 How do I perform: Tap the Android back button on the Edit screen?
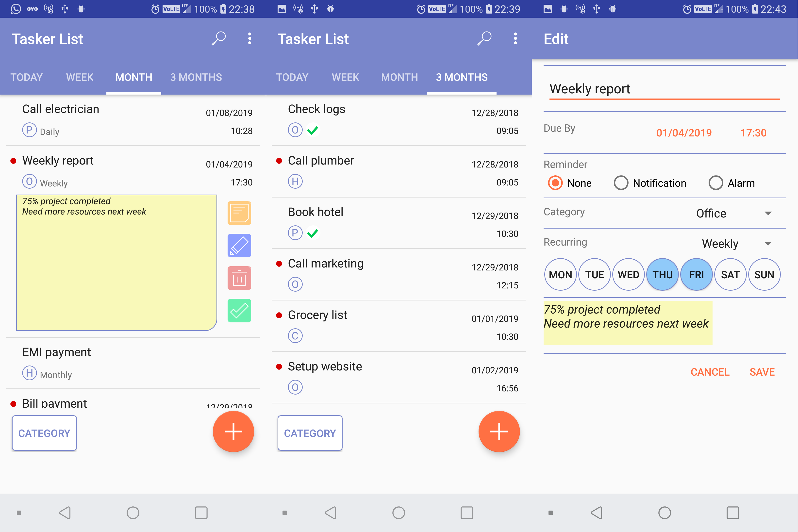point(597,513)
